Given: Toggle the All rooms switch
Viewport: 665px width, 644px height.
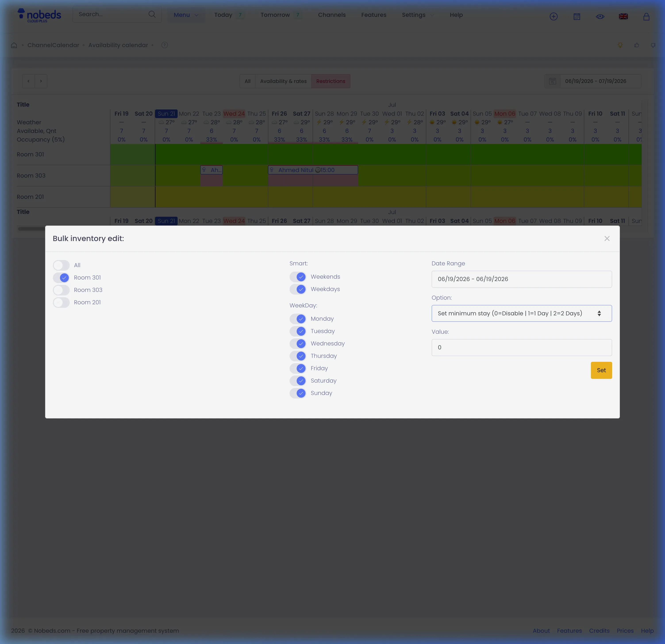Looking at the screenshot, I should point(62,265).
